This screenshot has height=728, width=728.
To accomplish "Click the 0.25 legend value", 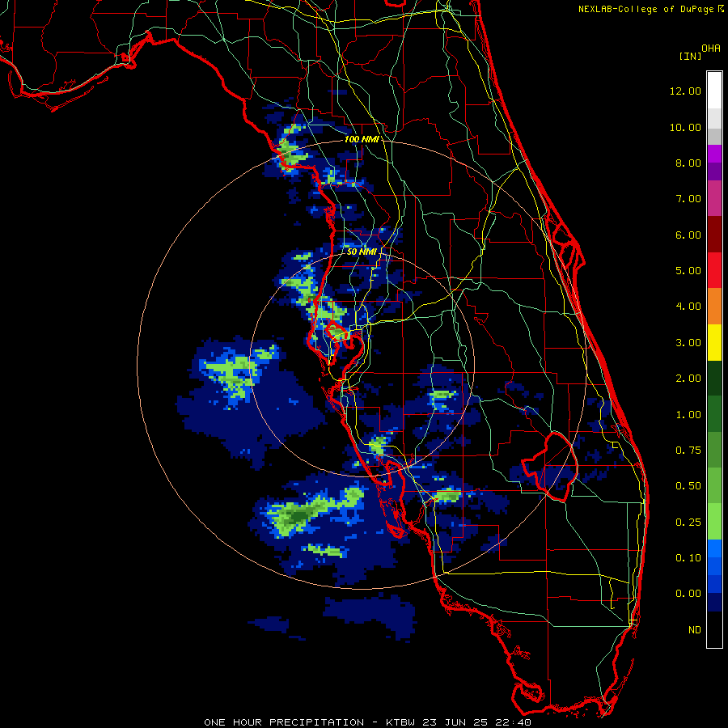I will [688, 523].
